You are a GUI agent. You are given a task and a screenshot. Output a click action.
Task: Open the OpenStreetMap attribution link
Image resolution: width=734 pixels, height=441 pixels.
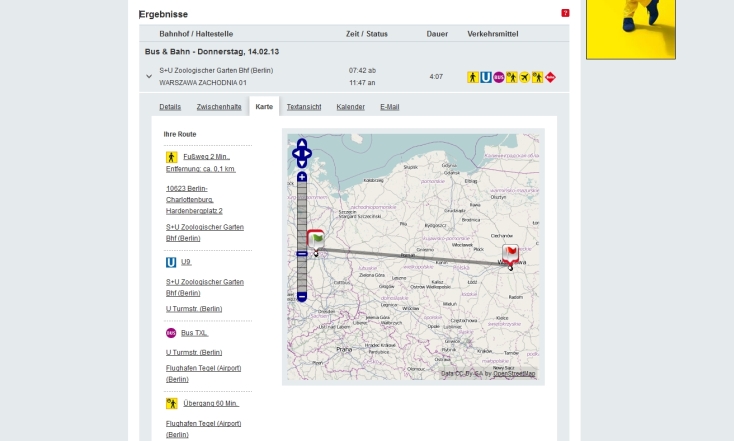click(x=514, y=374)
